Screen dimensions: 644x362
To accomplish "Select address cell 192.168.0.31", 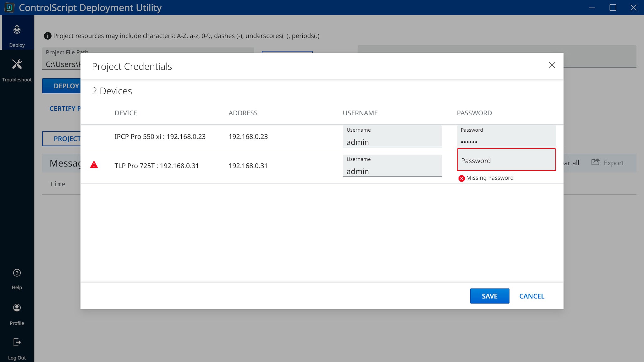I will click(248, 166).
